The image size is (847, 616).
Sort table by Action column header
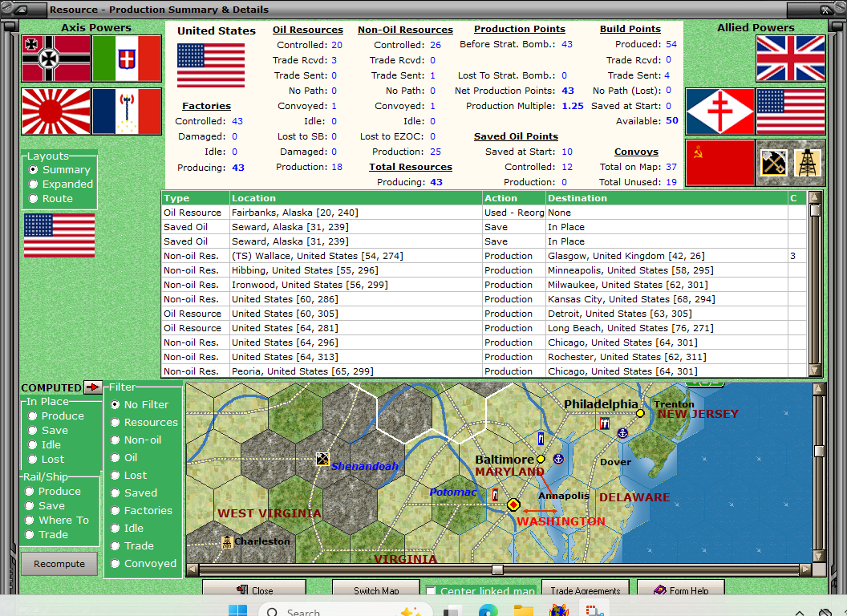(513, 198)
